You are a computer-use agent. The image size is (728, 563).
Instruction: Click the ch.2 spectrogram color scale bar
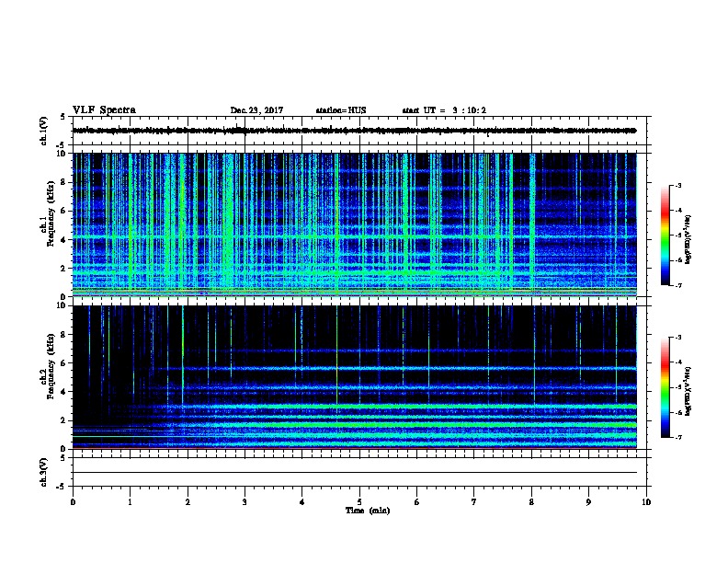point(665,387)
